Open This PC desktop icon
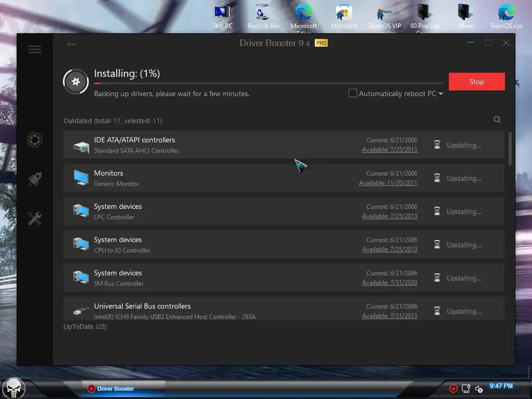 [x=222, y=17]
